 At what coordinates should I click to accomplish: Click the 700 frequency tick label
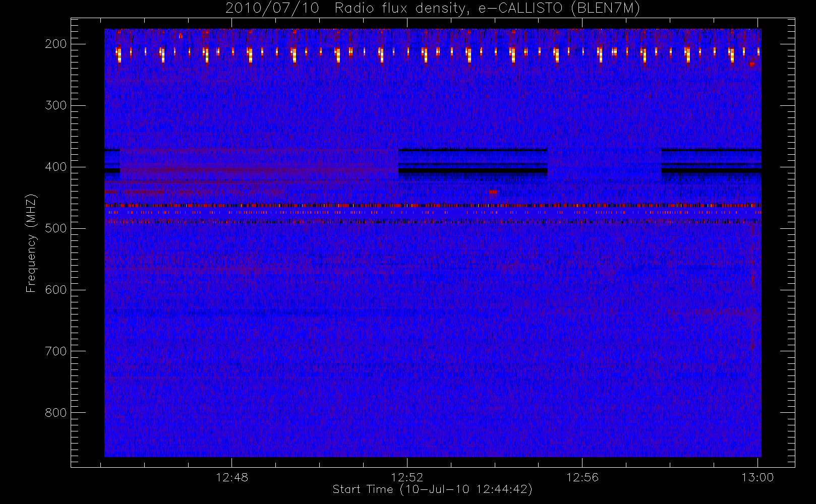pyautogui.click(x=56, y=351)
